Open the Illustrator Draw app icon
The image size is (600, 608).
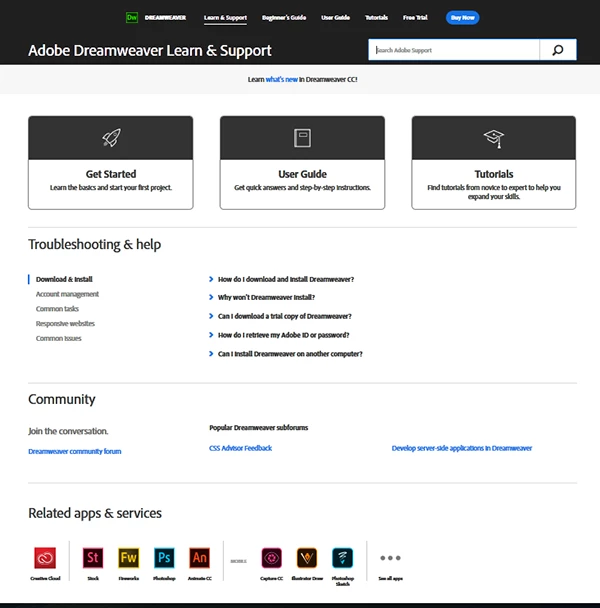point(307,558)
